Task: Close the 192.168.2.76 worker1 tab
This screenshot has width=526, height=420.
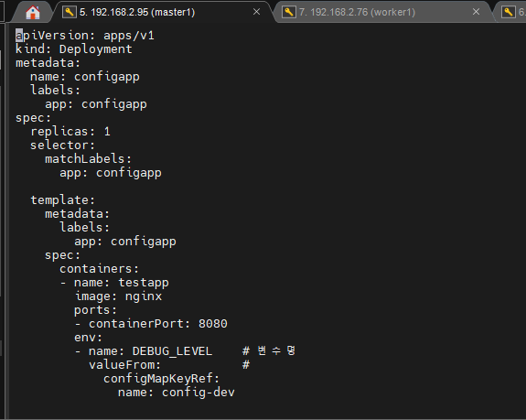Action: (476, 12)
